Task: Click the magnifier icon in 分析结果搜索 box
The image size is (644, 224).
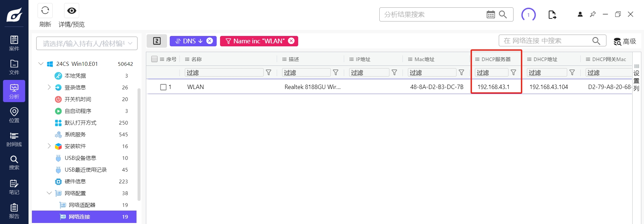Action: (x=503, y=14)
